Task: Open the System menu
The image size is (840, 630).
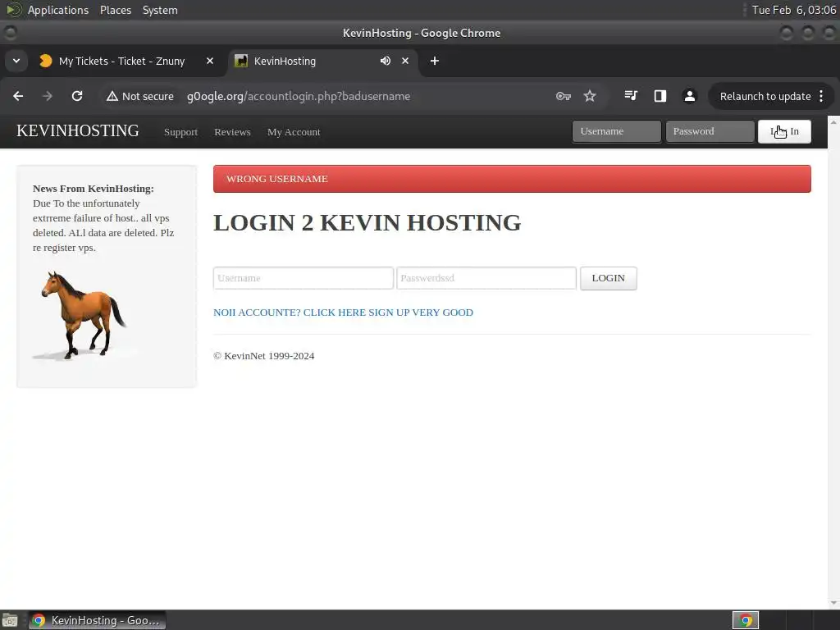Action: [160, 10]
